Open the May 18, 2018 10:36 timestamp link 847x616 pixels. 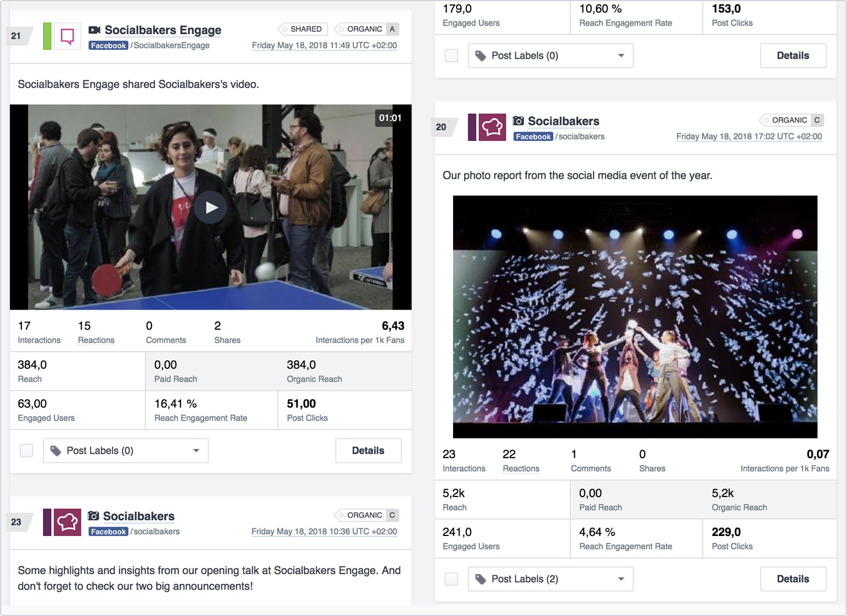click(324, 531)
